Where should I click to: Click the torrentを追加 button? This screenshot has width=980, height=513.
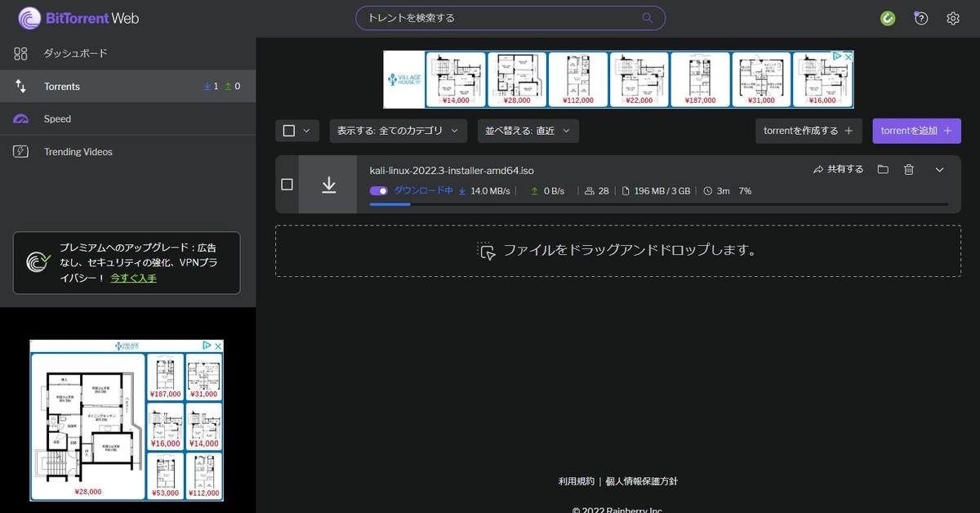(x=916, y=131)
